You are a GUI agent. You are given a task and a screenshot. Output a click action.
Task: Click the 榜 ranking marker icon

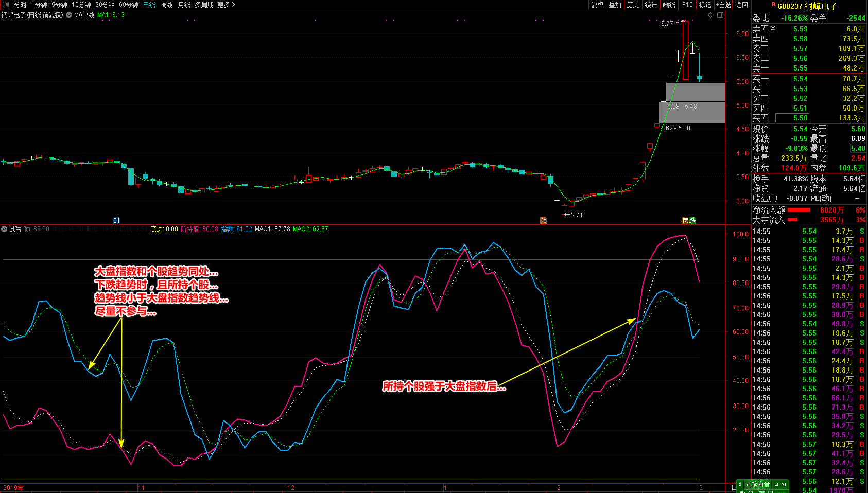(685, 221)
